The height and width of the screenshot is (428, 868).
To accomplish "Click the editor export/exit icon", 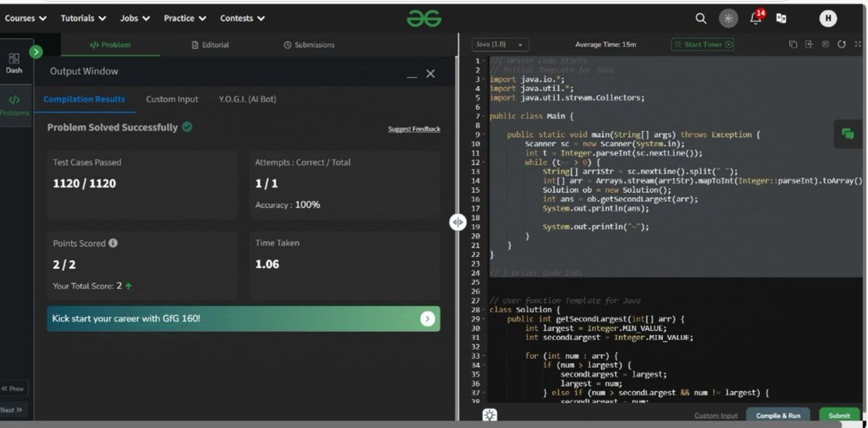I will (809, 44).
